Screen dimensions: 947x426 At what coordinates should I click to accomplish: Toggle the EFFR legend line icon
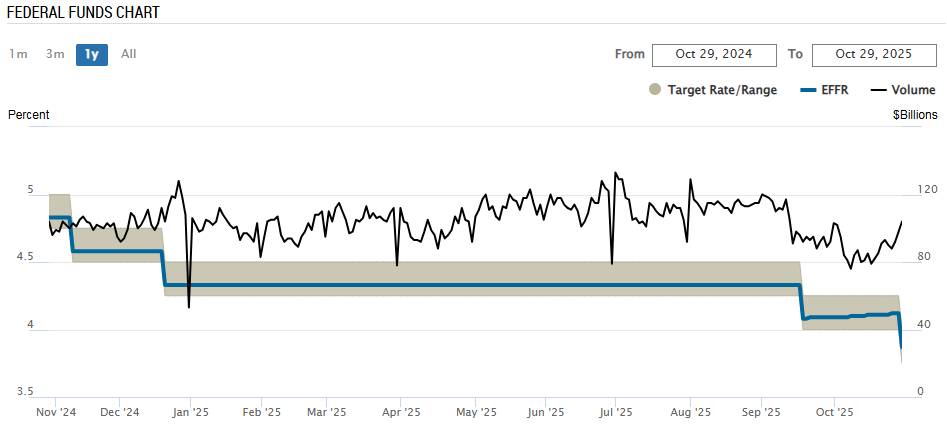(809, 90)
